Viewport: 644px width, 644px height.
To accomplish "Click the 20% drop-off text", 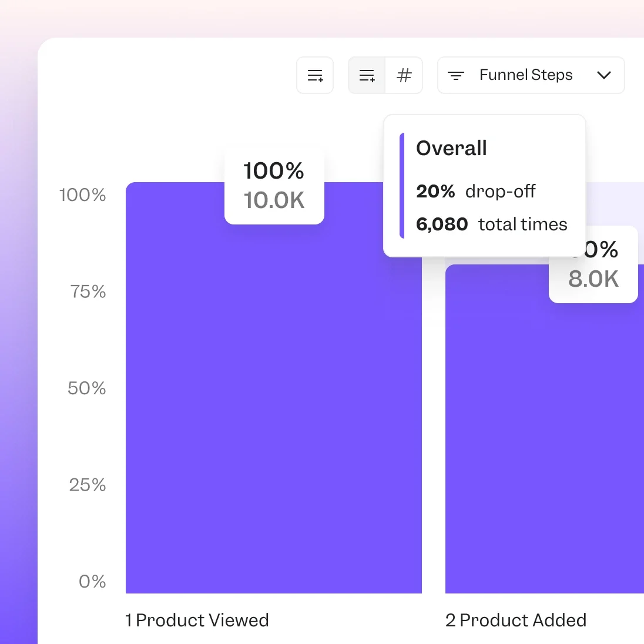I will (475, 192).
